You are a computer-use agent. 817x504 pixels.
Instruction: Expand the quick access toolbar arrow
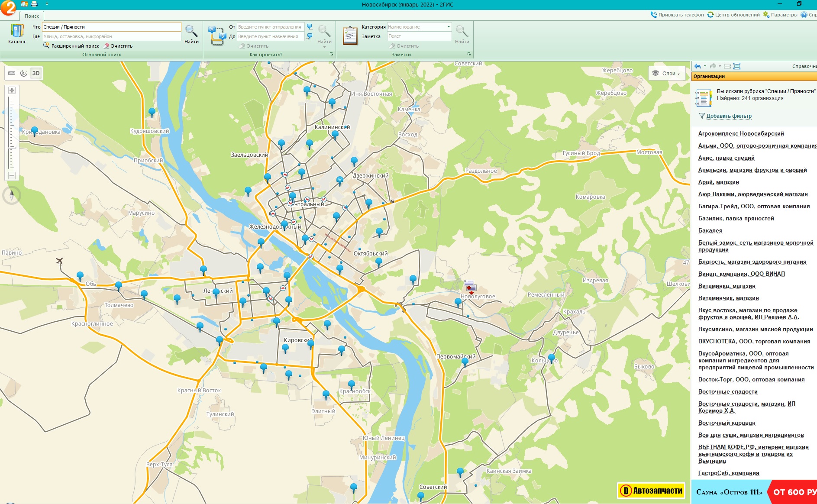[47, 4]
